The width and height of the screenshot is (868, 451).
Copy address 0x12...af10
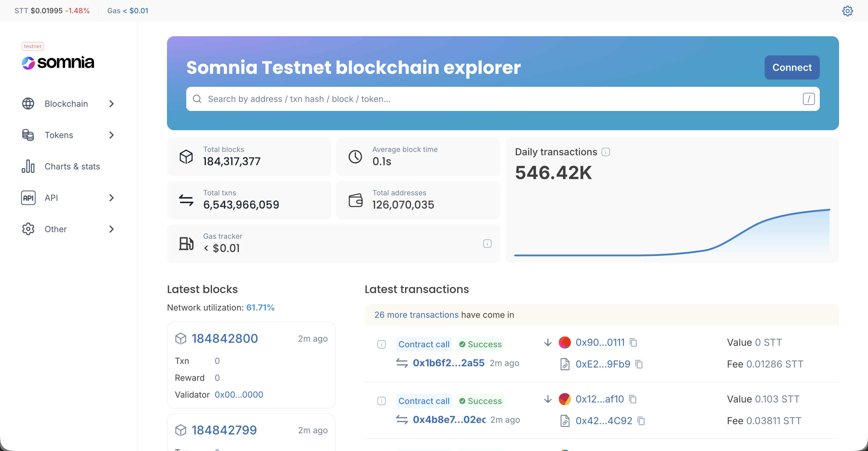click(633, 399)
